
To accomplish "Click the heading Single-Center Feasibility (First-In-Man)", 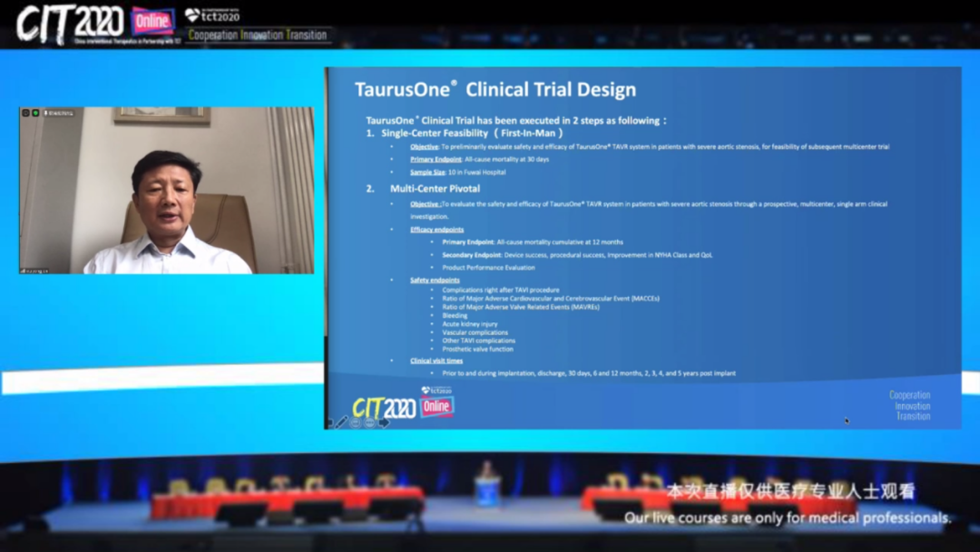I will (x=472, y=133).
